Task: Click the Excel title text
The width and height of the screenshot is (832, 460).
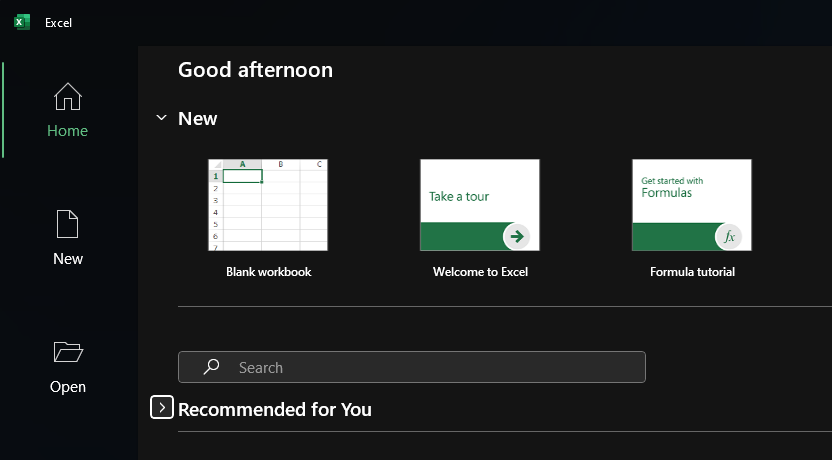Action: [x=58, y=23]
